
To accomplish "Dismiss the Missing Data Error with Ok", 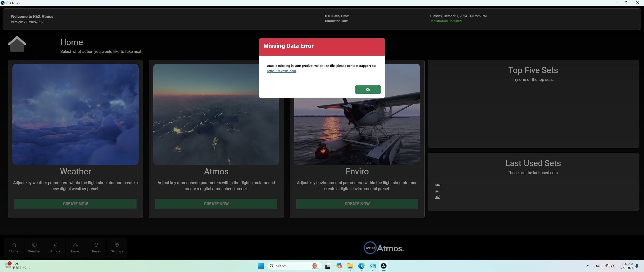I will 368,90.
